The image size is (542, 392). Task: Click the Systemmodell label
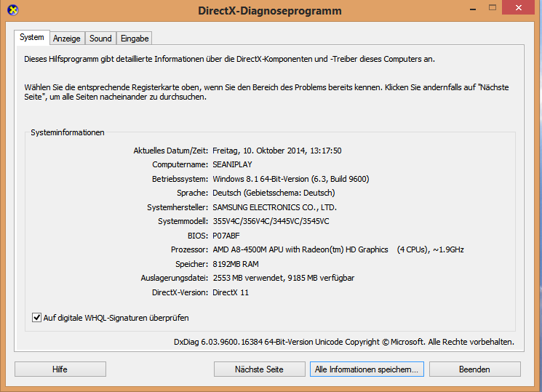183,221
